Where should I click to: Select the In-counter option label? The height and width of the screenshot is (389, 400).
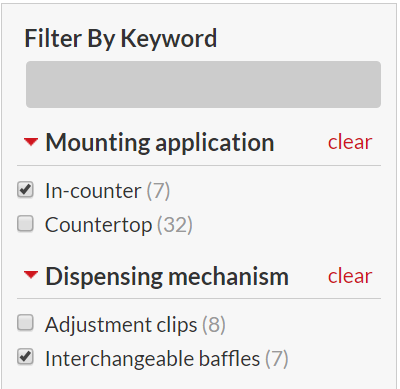[93, 191]
